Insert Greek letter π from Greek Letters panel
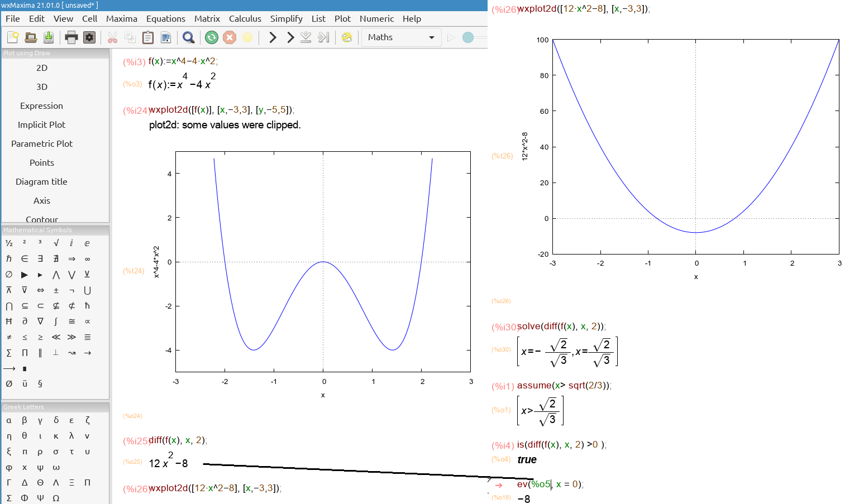Screen dimensions: 859x504 24,452
